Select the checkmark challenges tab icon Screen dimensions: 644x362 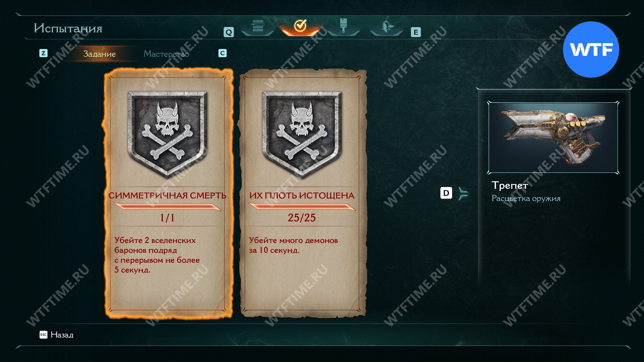coord(300,25)
